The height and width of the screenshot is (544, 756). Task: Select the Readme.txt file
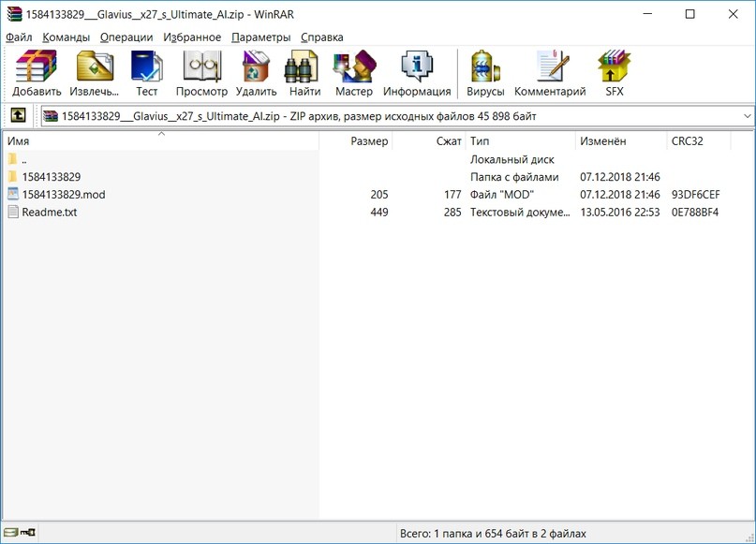[x=49, y=212]
